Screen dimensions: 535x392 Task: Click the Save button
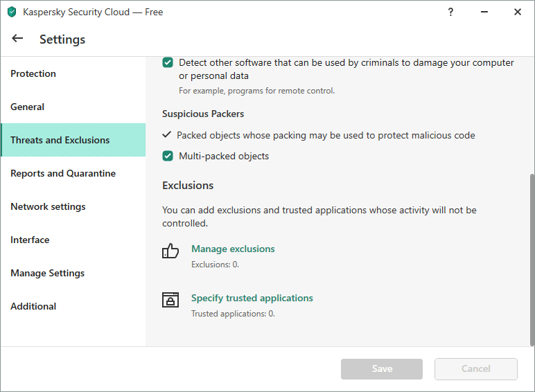[x=382, y=369]
